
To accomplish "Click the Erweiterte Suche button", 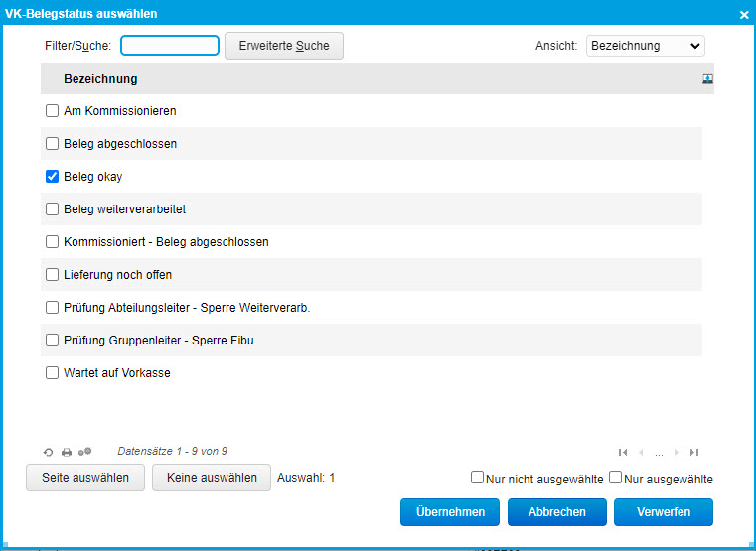I will pyautogui.click(x=283, y=46).
